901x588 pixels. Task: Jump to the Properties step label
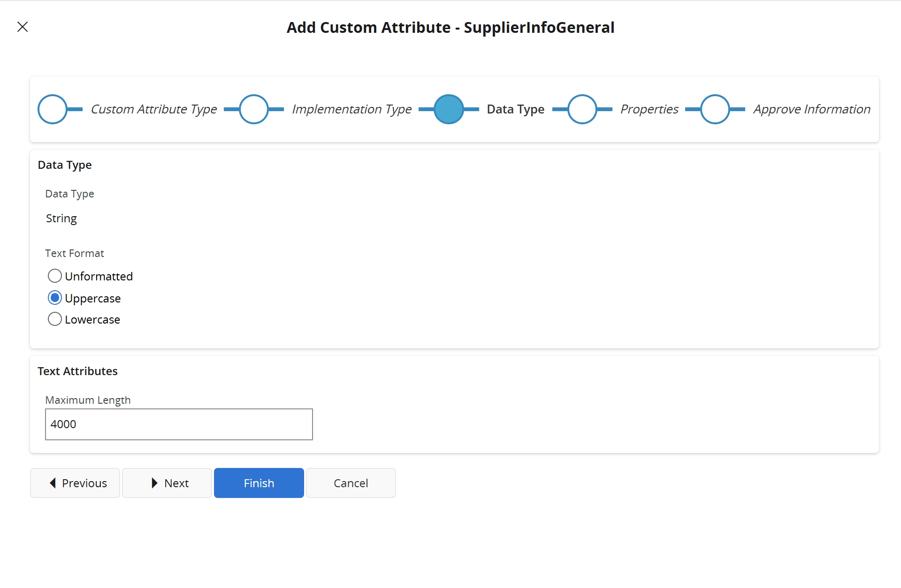point(649,109)
